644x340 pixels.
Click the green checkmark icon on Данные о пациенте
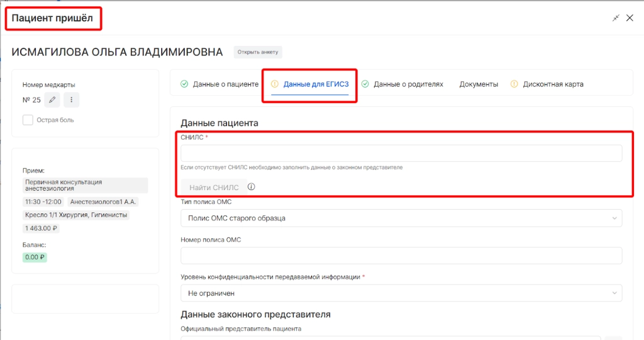[184, 84]
